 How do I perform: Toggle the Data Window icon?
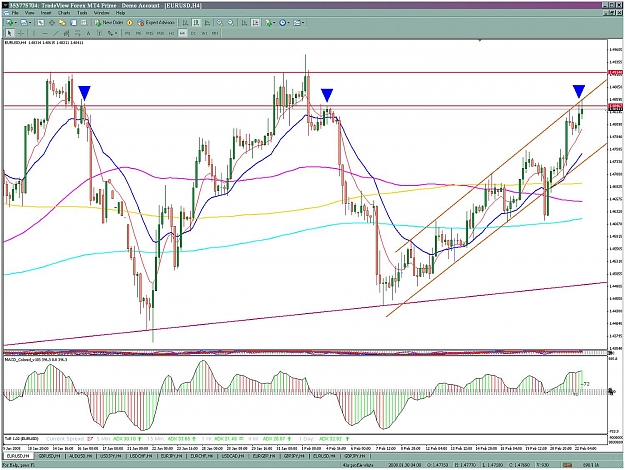coord(52,23)
